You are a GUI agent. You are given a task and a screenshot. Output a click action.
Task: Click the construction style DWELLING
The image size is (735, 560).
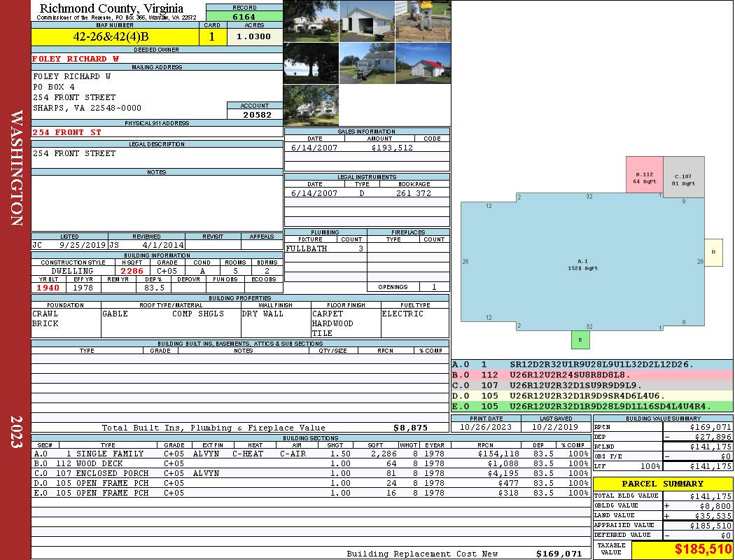pos(72,271)
